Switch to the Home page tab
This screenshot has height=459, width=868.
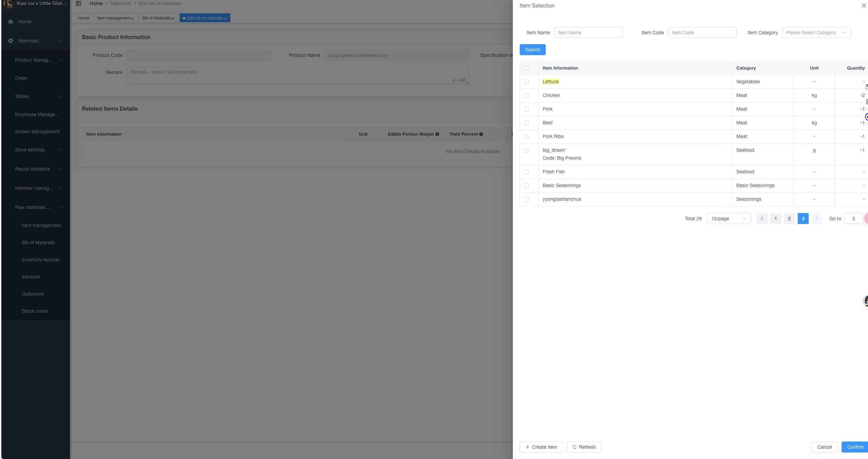[84, 18]
